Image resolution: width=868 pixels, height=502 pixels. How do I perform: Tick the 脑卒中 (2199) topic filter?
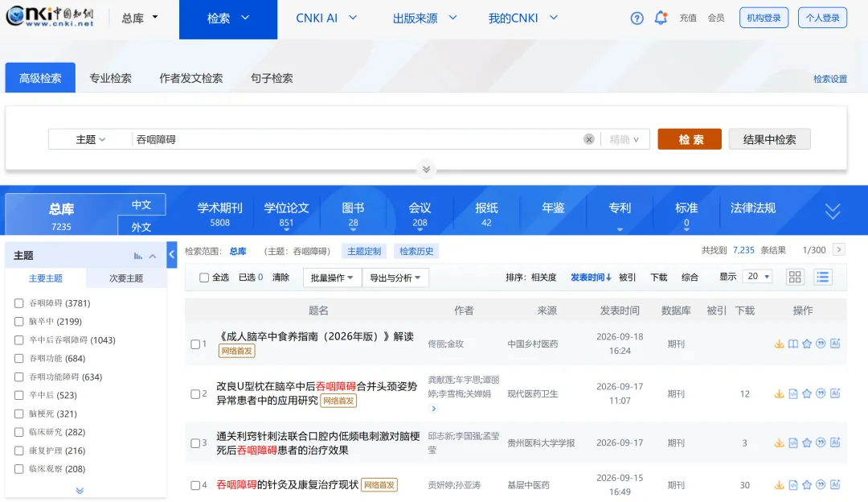click(18, 321)
